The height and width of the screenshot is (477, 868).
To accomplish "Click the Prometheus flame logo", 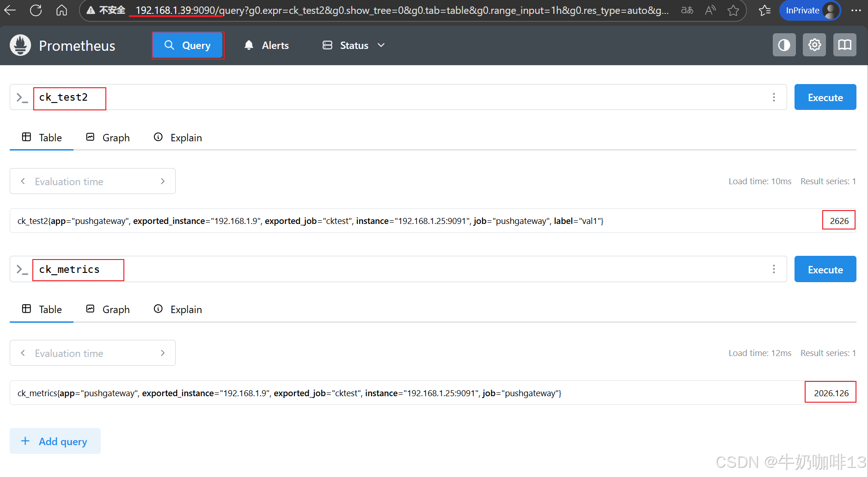I will [x=20, y=45].
